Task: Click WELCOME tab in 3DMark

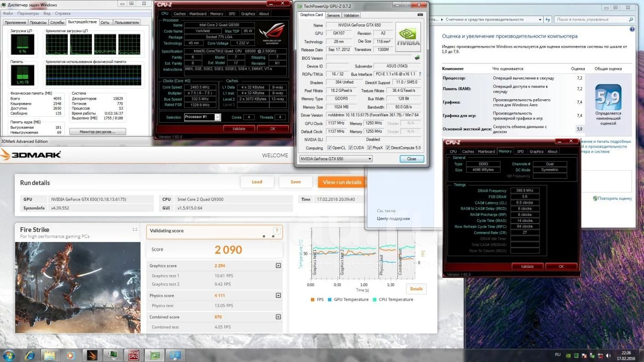Action: point(275,155)
